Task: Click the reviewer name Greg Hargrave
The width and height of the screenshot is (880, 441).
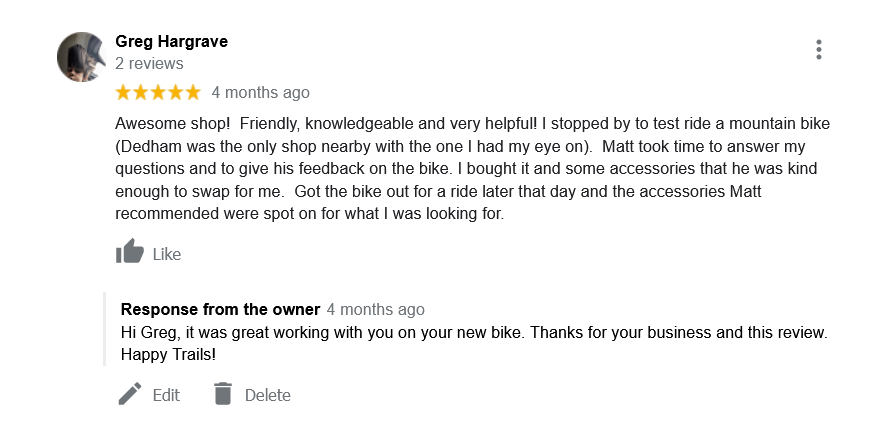Action: pyautogui.click(x=171, y=41)
